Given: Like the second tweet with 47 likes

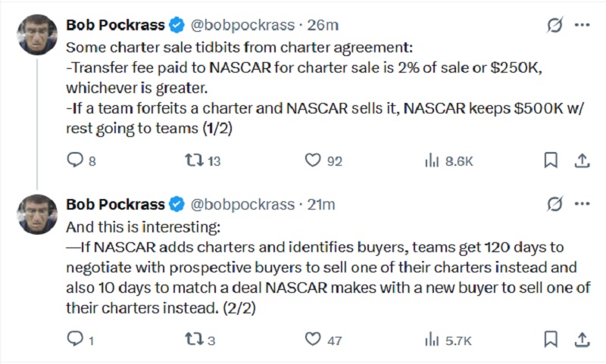Looking at the screenshot, I should (x=314, y=341).
